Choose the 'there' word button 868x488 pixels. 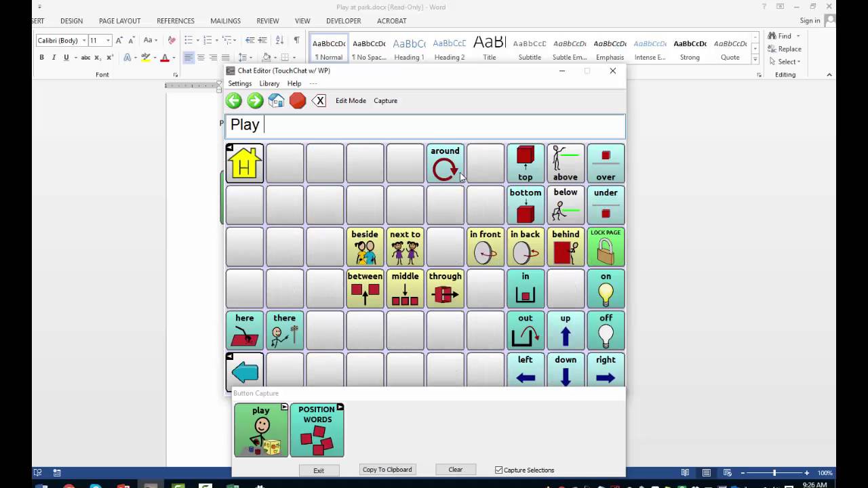(285, 331)
